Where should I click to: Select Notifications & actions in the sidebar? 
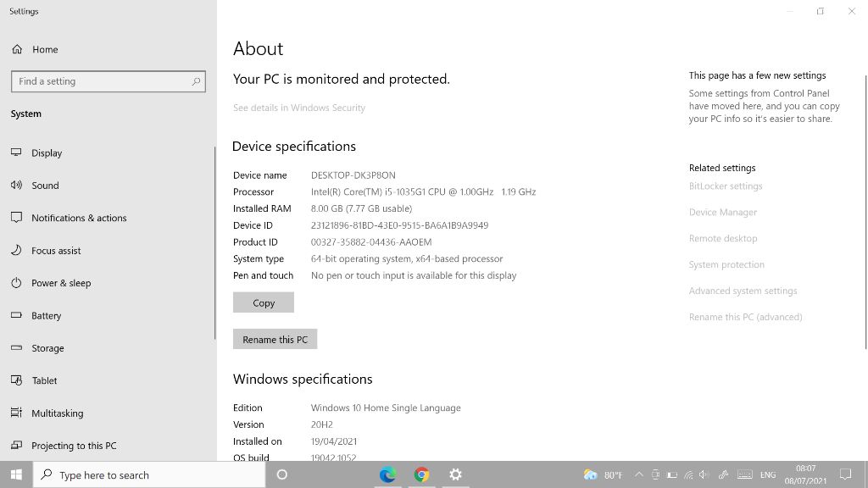(79, 218)
